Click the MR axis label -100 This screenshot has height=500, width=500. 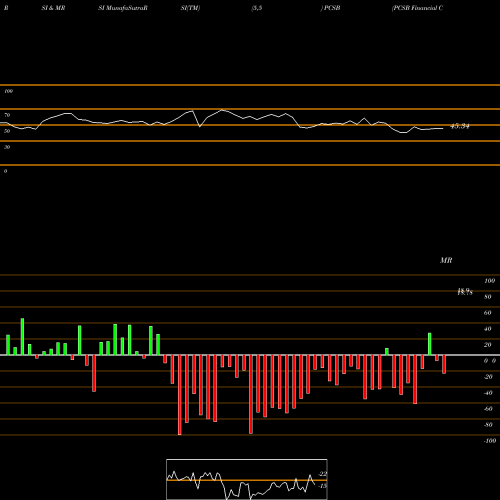(490, 441)
